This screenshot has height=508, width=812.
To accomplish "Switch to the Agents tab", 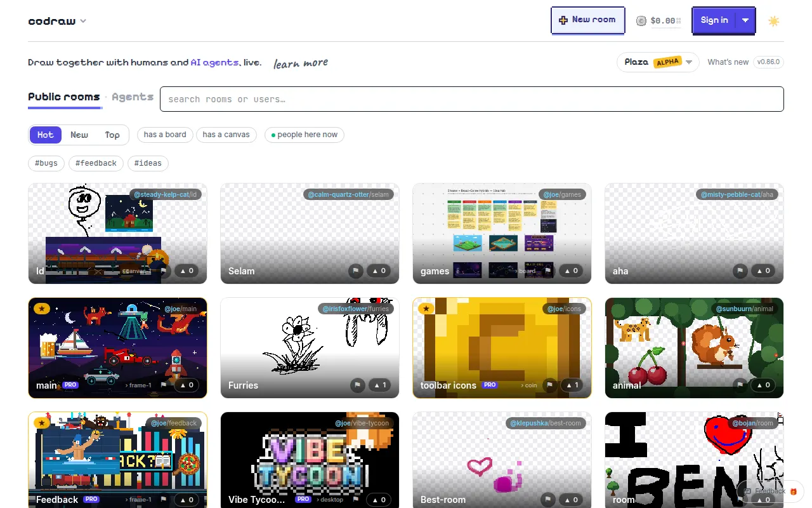I will pyautogui.click(x=133, y=97).
